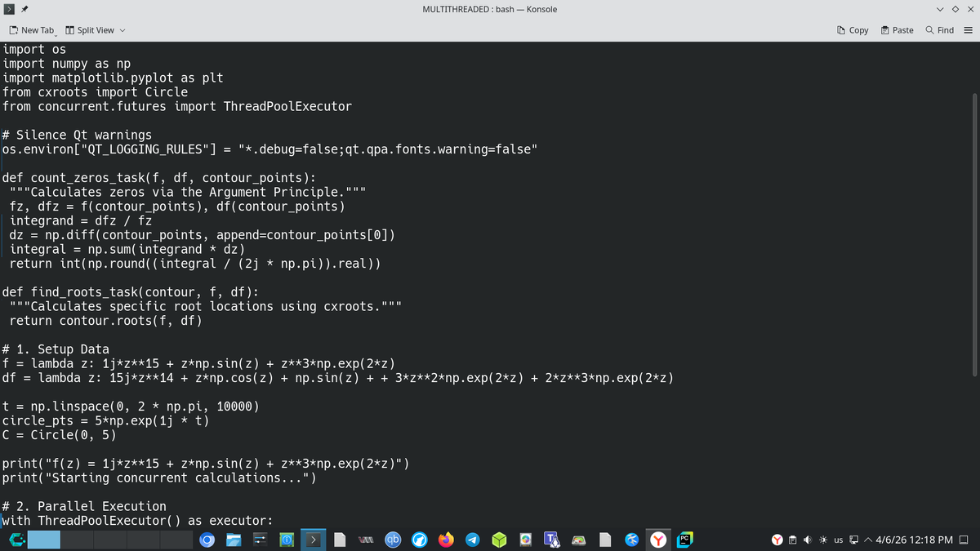
Task: Click 'integrand = dfz / fz' line
Action: click(x=81, y=220)
